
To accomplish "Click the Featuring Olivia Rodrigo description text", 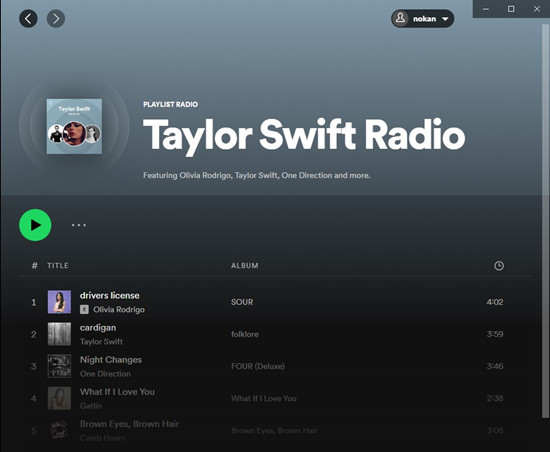I will pyautogui.click(x=256, y=175).
